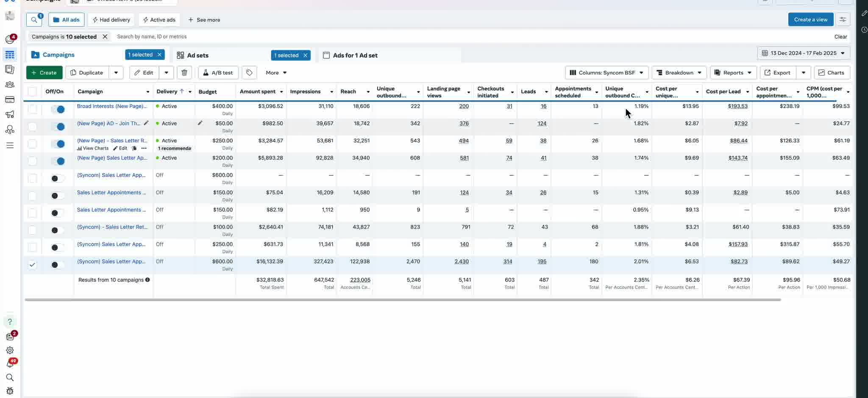Clear the Ad sets 1 selected chip
The image size is (868, 398).
[x=305, y=55]
